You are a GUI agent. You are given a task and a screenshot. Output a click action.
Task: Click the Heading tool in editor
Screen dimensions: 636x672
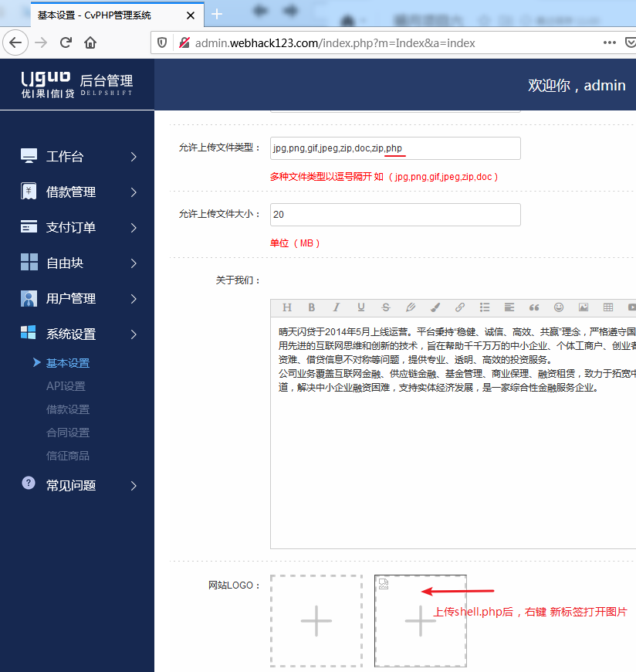pos(287,307)
